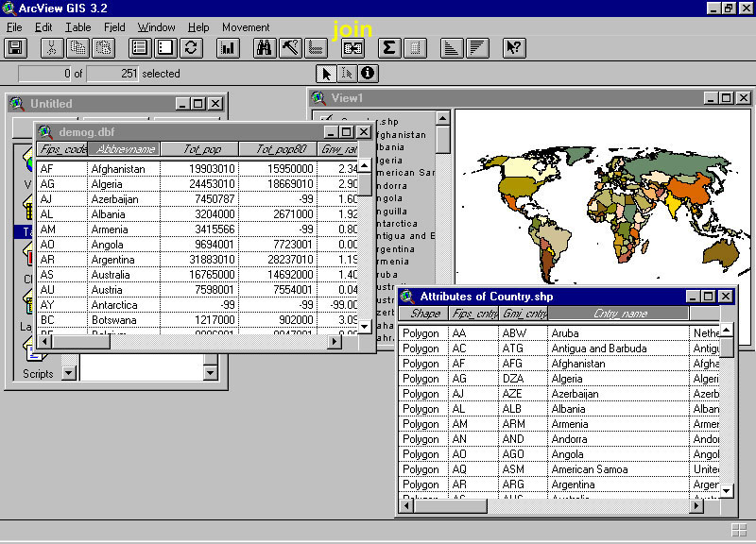Open the Find binoculars tool

coord(265,47)
